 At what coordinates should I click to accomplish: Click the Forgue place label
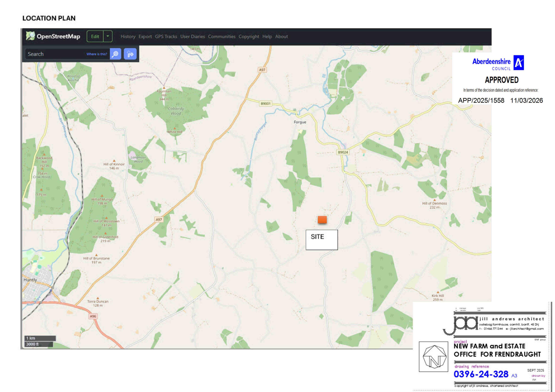(x=300, y=122)
